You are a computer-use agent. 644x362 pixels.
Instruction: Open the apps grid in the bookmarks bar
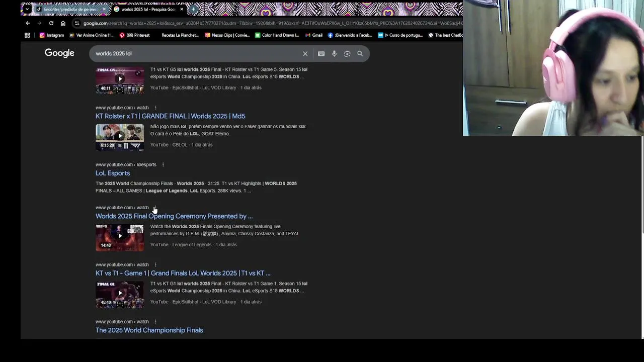point(27,35)
